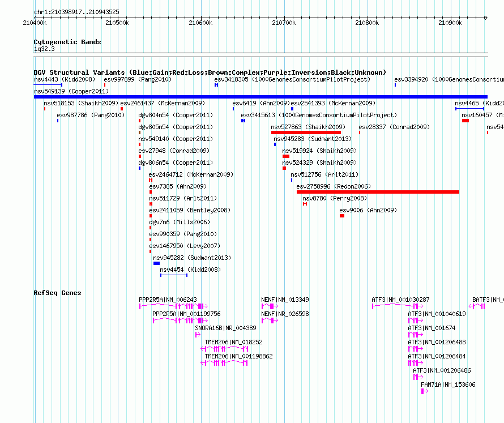Click nsv8780 (Perry2008) label
The image size is (504, 423).
point(335,198)
